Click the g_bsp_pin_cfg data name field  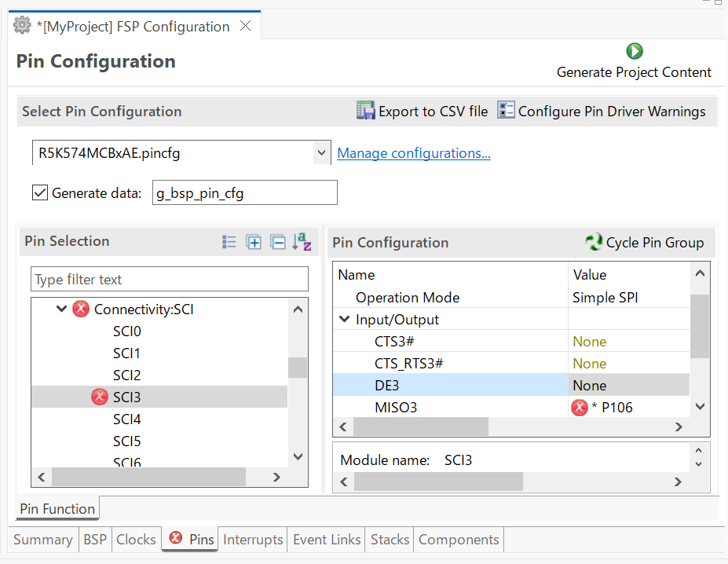click(x=245, y=192)
